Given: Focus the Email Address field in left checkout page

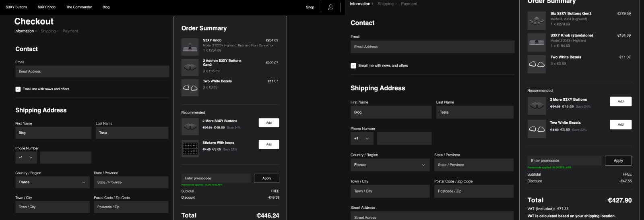Looking at the screenshot, I should 92,72.
